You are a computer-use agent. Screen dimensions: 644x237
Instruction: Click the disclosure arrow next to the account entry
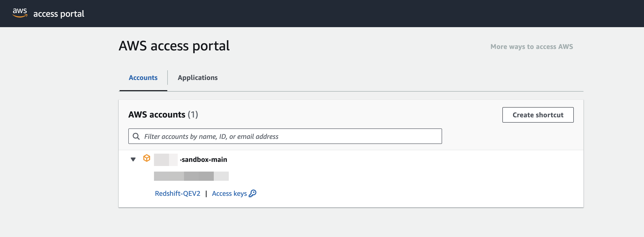pos(133,159)
